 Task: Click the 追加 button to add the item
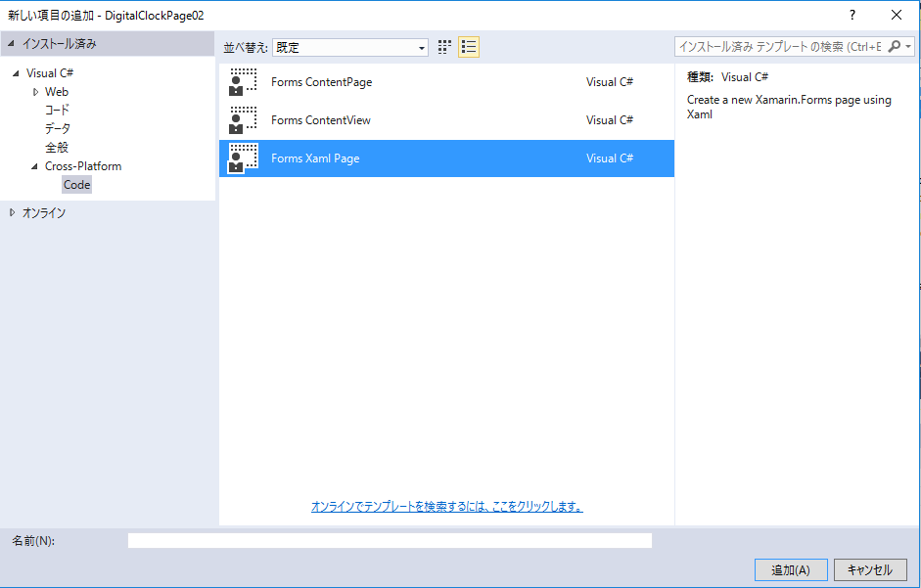point(790,569)
